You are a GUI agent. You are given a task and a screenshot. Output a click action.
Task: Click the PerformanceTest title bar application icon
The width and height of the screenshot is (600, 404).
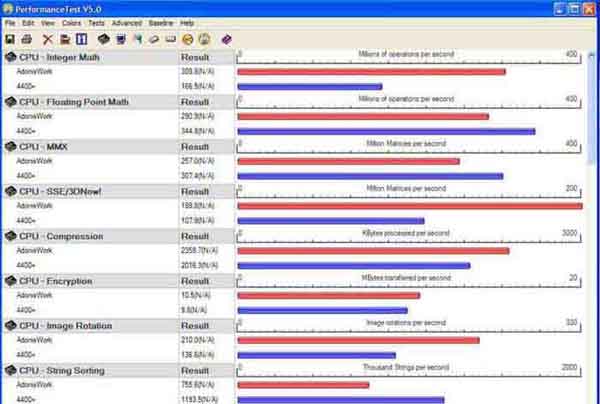point(8,8)
